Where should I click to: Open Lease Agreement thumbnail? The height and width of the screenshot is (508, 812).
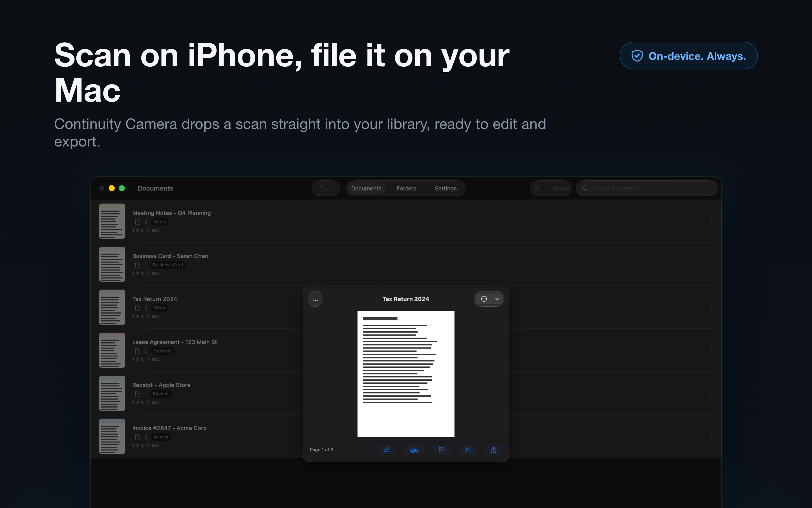point(112,350)
